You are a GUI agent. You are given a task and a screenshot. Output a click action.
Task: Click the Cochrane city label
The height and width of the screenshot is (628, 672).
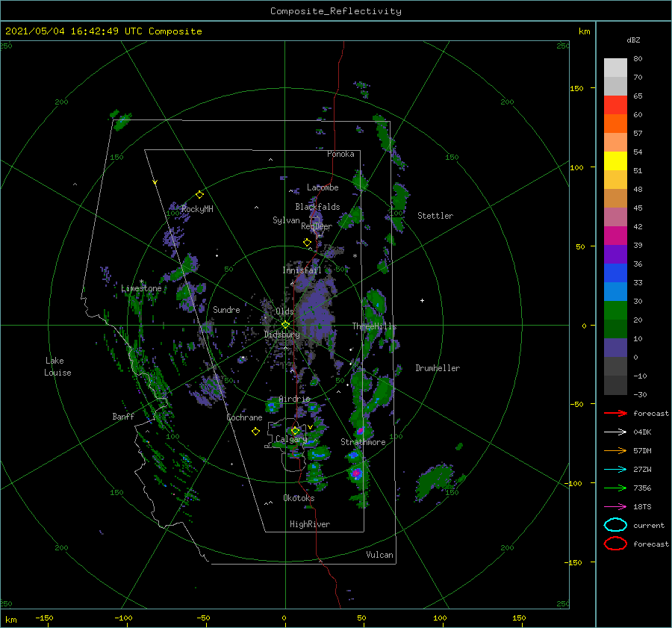244,417
